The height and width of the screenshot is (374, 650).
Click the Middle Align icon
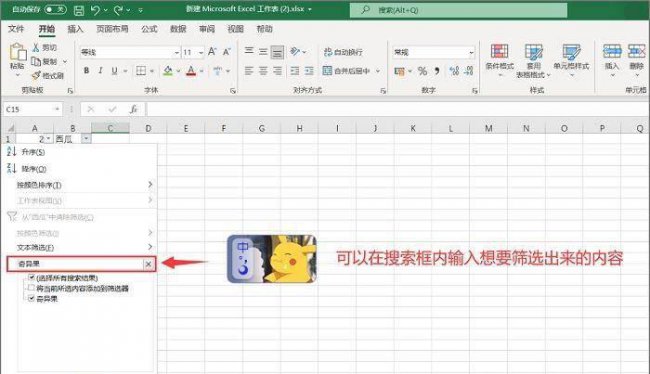pyautogui.click(x=263, y=52)
